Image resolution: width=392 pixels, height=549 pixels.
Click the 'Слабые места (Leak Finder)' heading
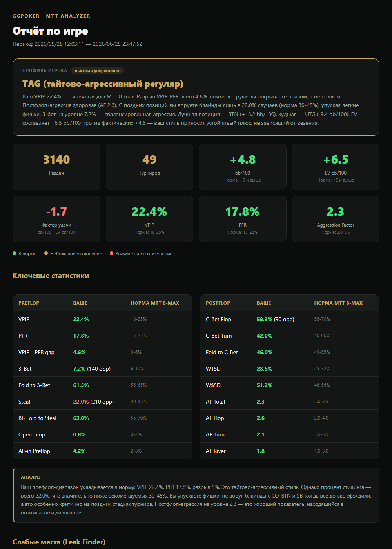click(59, 542)
